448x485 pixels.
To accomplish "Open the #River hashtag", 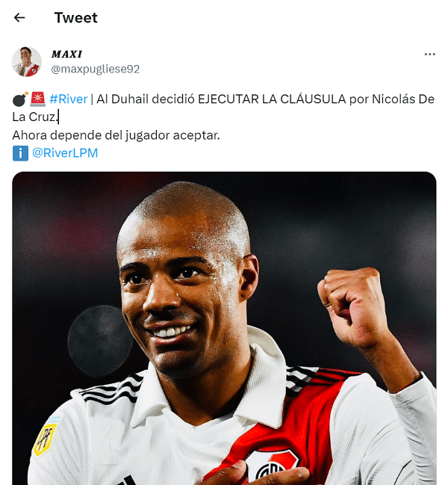I will 68,99.
